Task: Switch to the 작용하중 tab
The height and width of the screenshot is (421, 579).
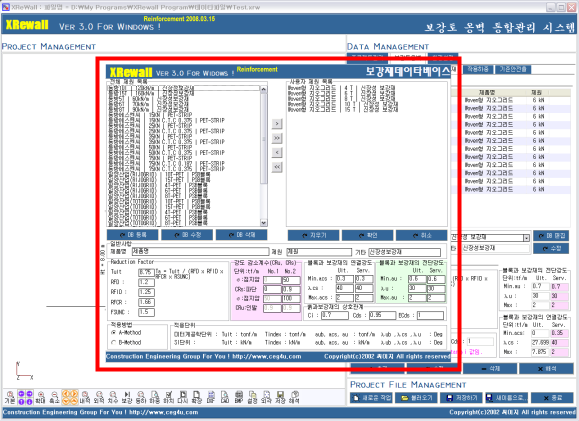Action: coord(478,69)
